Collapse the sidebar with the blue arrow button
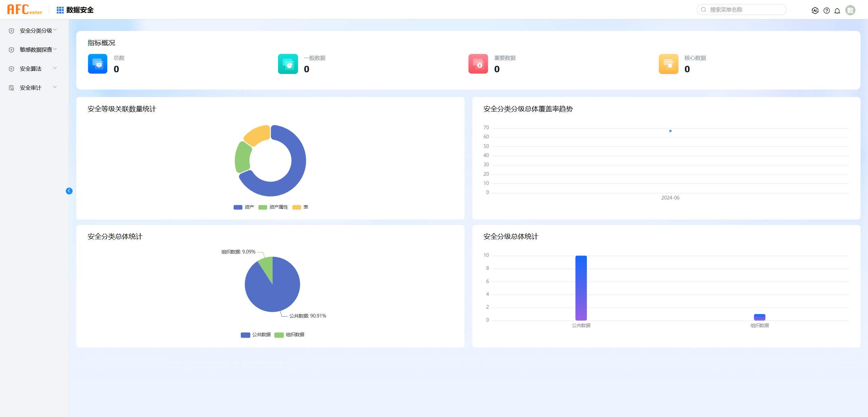868x417 pixels. 69,191
